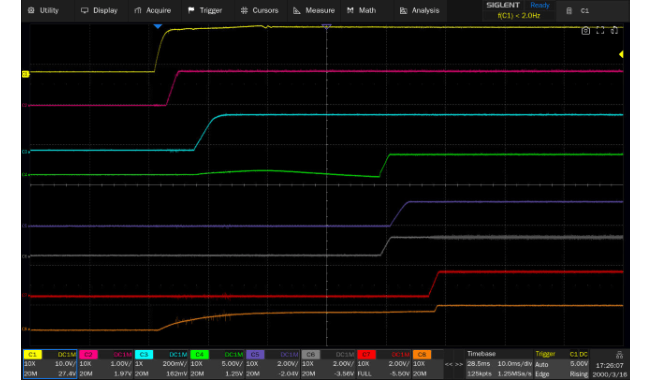
Task: Open the Trigger settings info box
Action: (562, 364)
